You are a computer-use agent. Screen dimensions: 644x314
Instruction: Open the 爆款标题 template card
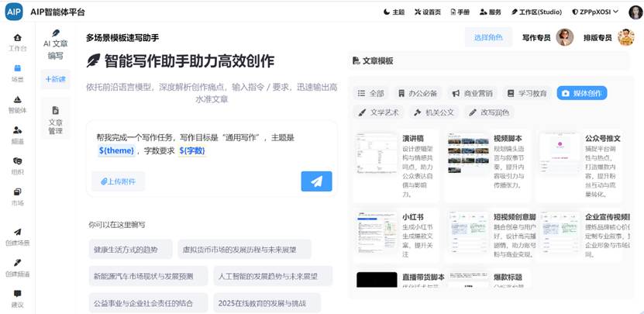[487, 278]
